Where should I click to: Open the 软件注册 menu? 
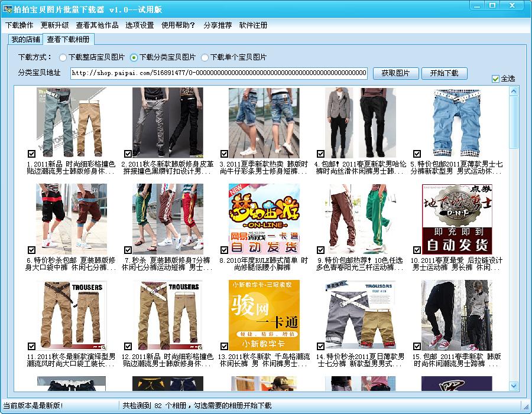253,25
